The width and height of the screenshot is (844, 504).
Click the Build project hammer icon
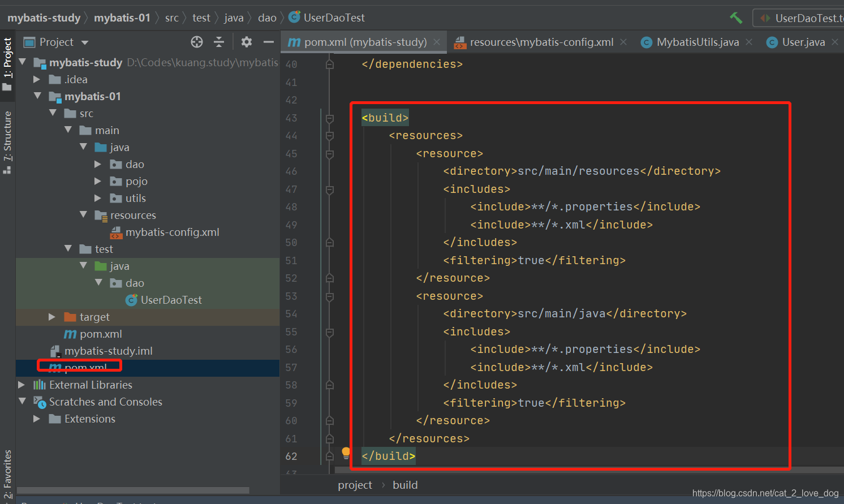[x=736, y=18]
